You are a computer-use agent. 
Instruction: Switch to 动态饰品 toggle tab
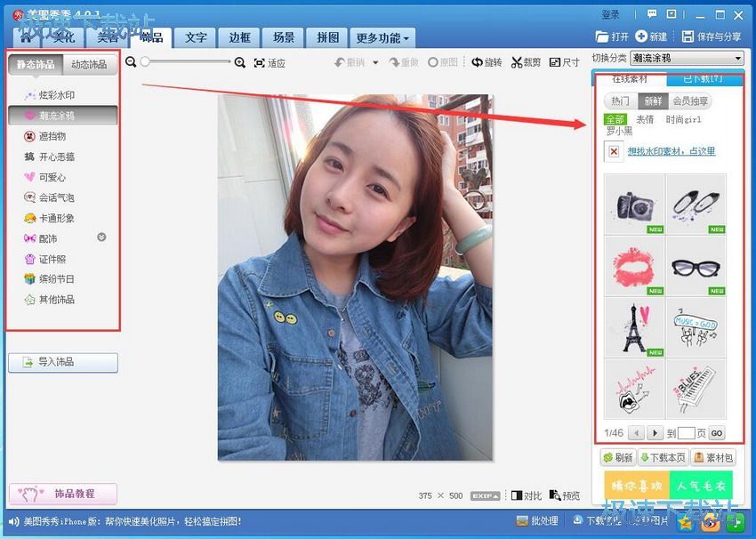89,64
